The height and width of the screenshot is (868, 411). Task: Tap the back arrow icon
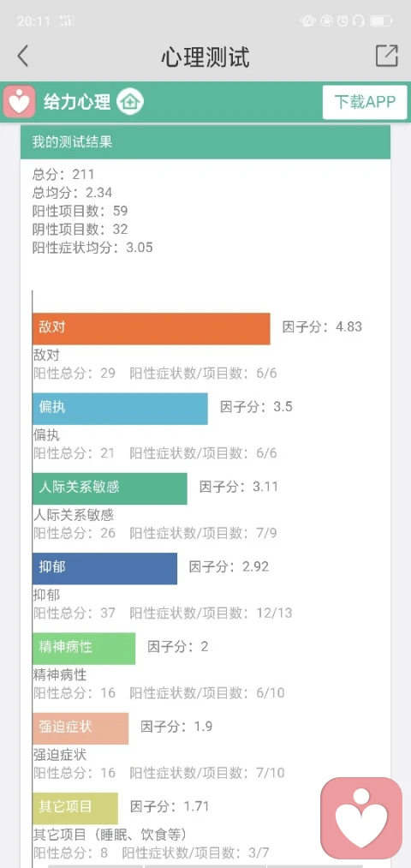[x=22, y=57]
